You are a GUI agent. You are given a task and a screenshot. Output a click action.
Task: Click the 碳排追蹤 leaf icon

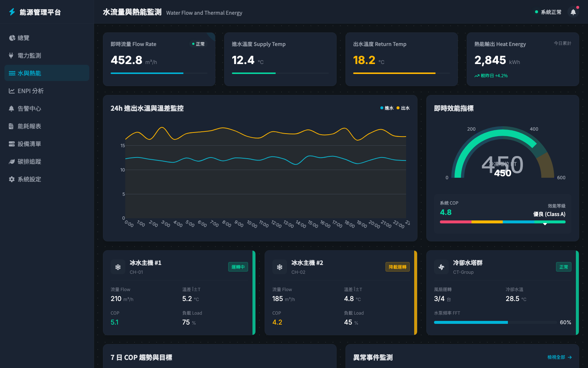coord(12,162)
